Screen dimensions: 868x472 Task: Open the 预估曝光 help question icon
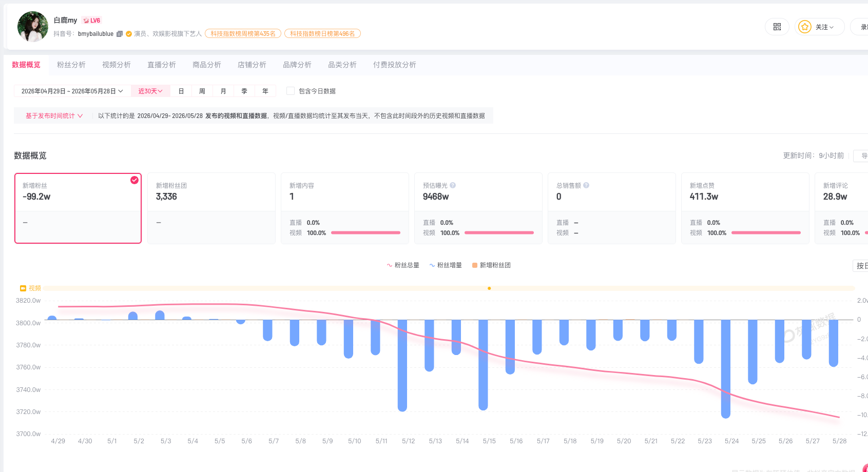tap(453, 185)
